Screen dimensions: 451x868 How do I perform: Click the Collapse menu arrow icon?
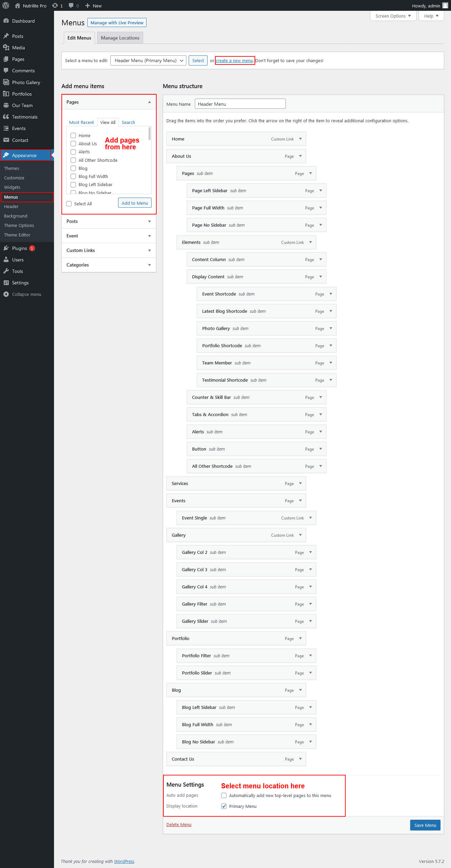click(6, 294)
